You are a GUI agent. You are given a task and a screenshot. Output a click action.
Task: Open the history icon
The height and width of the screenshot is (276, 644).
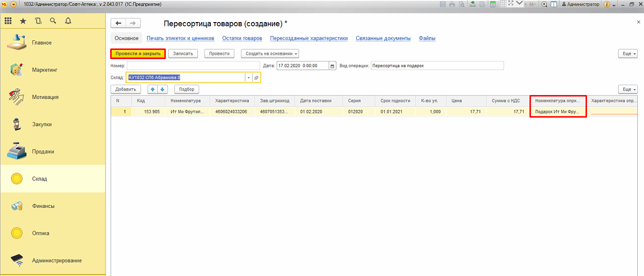coord(38,21)
